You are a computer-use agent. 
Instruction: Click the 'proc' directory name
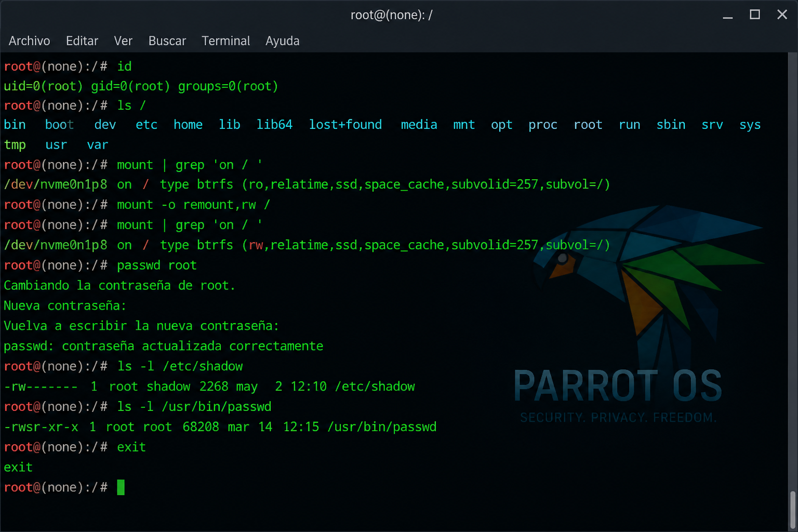543,125
